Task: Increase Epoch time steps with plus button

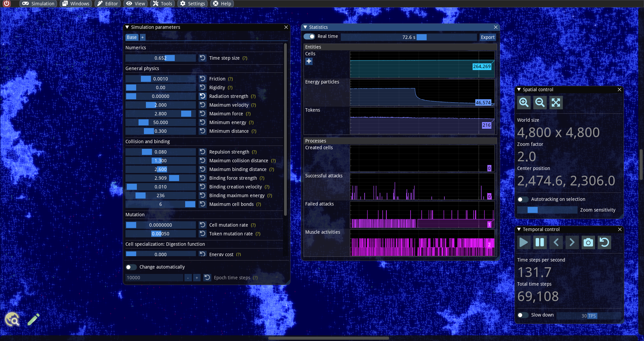Action: pyautogui.click(x=197, y=278)
